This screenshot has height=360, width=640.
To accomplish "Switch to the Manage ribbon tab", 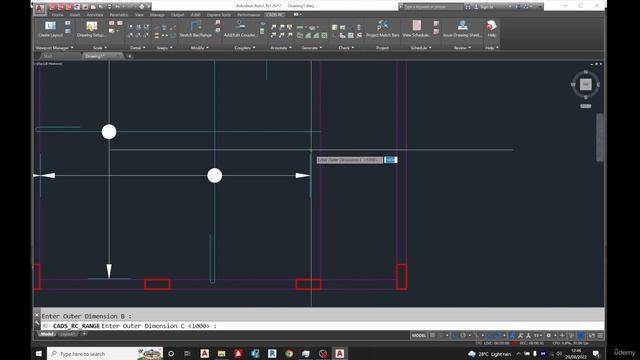I will (x=157, y=15).
